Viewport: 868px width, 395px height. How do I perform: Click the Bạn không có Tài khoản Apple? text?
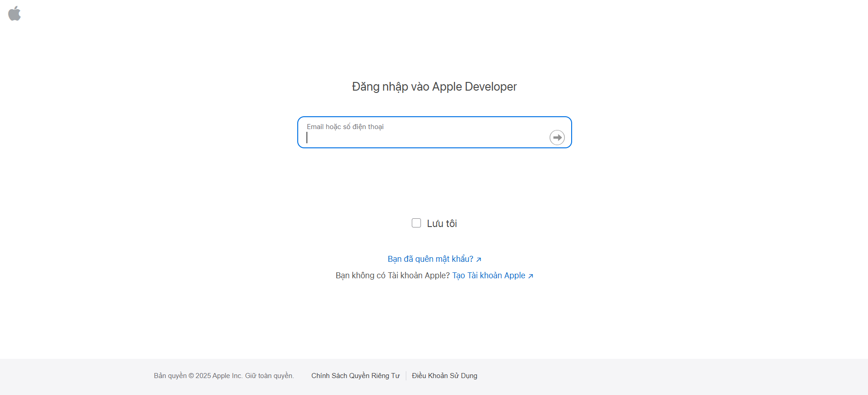click(x=393, y=276)
